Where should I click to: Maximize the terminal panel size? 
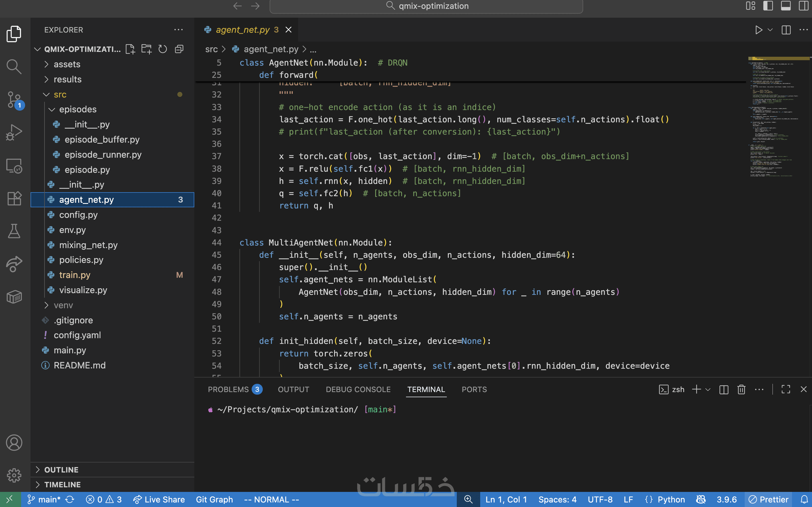[786, 389]
